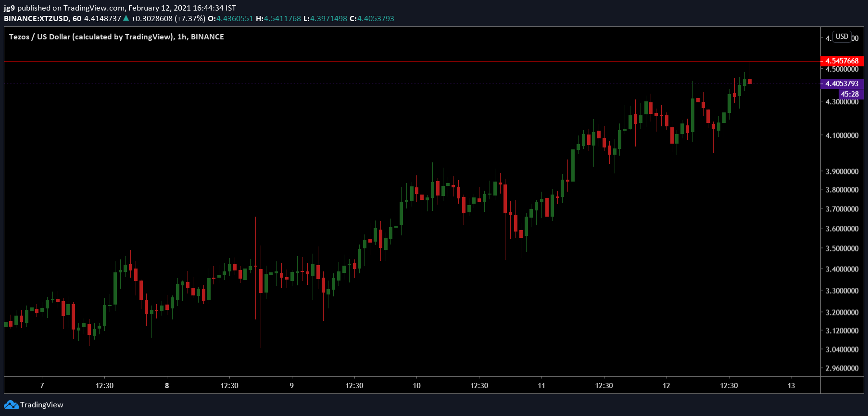Click the +0.3028608 (+7.37%) change value
This screenshot has width=868, height=416.
coord(168,19)
